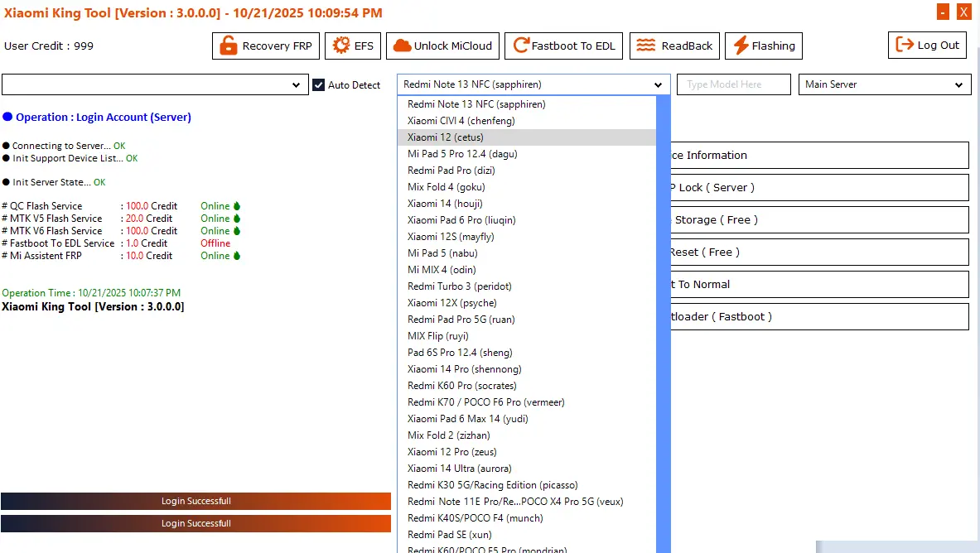Viewport: 980px width, 553px height.
Task: Select Mi Pad 5 (nabu)
Action: [527, 253]
